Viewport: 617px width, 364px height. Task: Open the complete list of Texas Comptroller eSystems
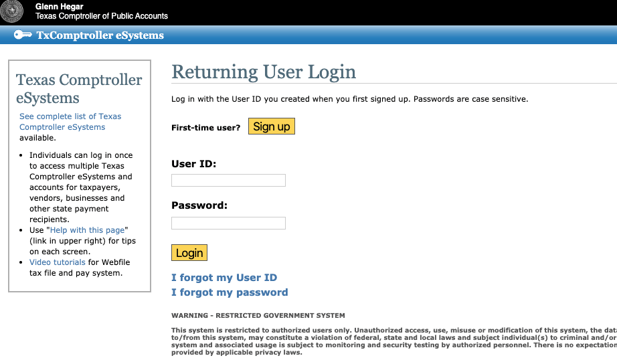coord(70,122)
